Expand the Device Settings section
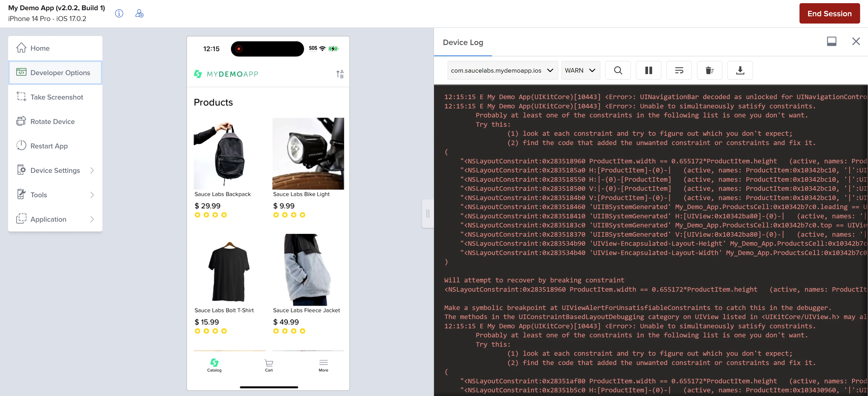Viewport: 868px width, 396px height. click(x=55, y=170)
